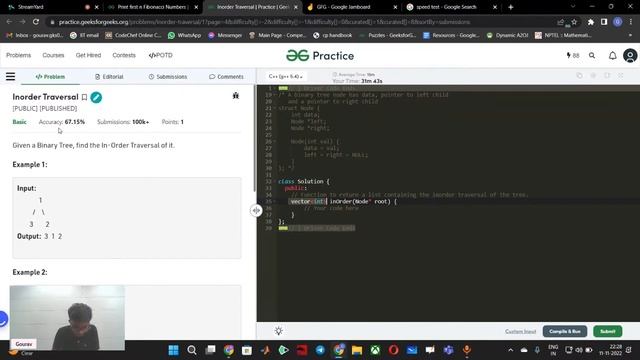Open editor settings icon
This screenshot has width=640, height=360.
(593, 76)
